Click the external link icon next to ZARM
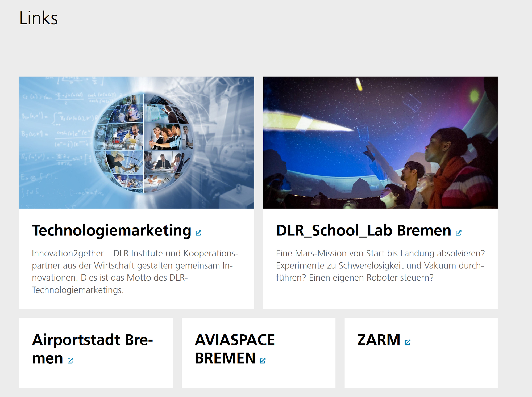532x397 pixels. tap(408, 342)
